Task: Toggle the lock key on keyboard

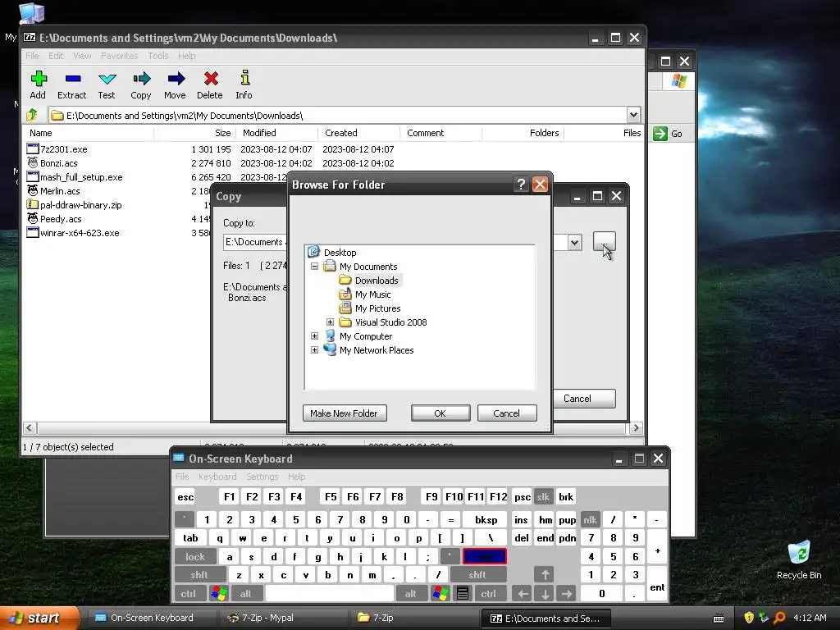Action: click(x=195, y=557)
